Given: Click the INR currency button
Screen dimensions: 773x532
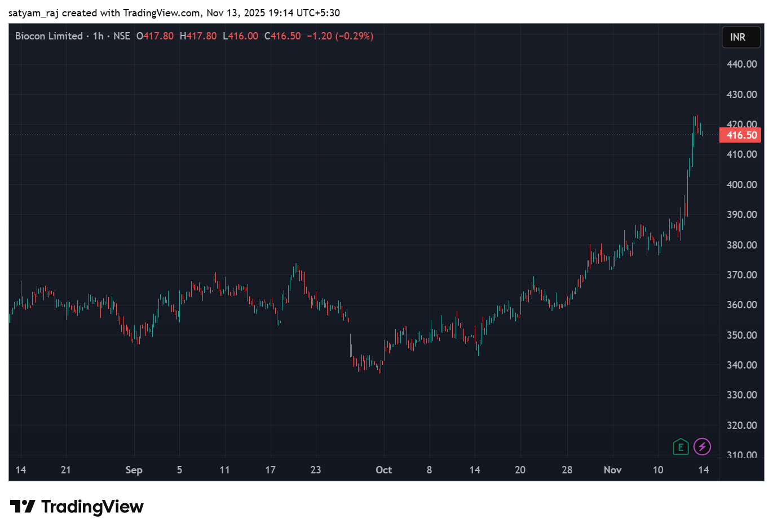Looking at the screenshot, I should (x=741, y=37).
